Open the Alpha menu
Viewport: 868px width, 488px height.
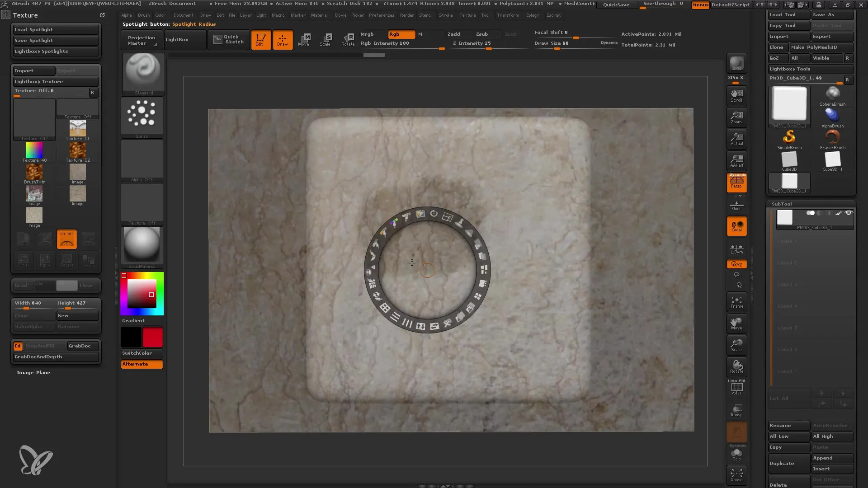point(127,15)
